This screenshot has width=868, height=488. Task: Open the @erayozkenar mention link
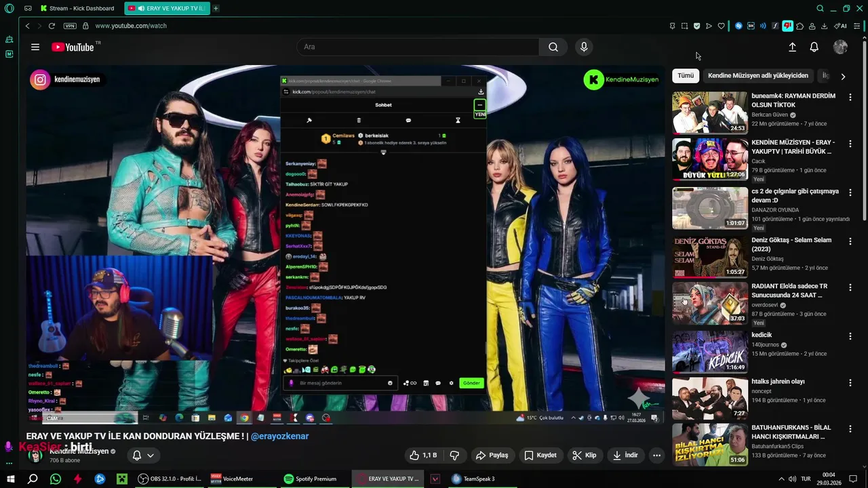[279, 436]
